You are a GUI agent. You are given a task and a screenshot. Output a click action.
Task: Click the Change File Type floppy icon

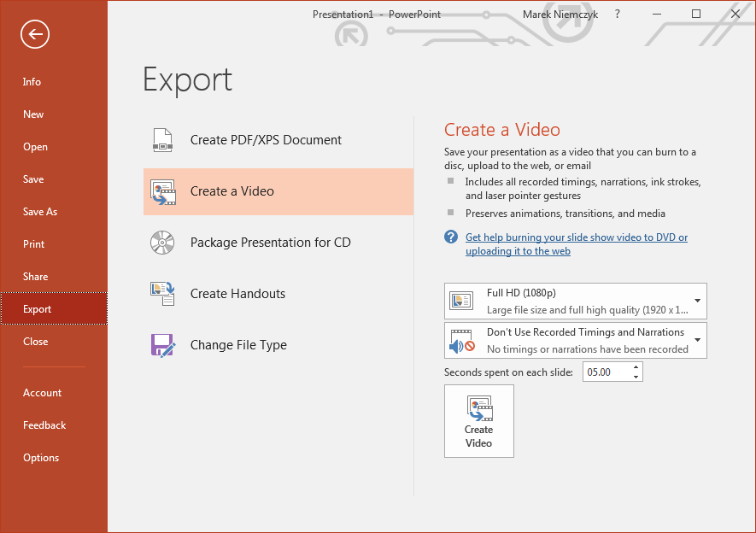[162, 345]
